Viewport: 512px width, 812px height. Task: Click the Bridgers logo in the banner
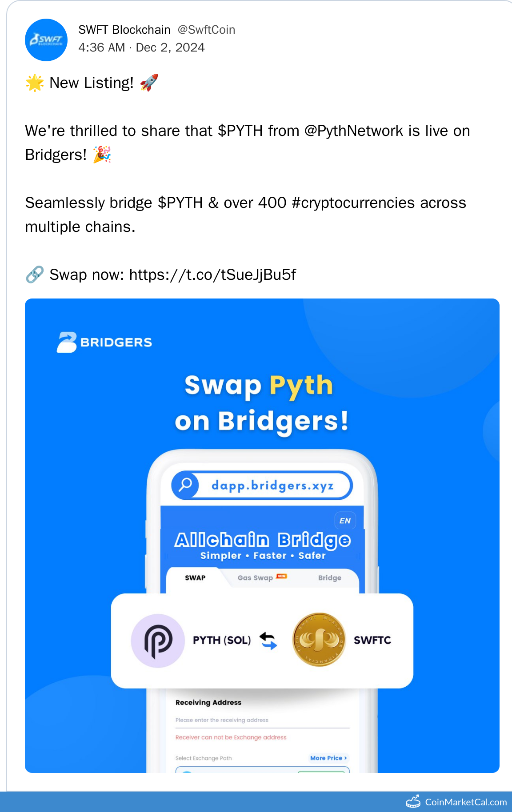pyautogui.click(x=104, y=342)
